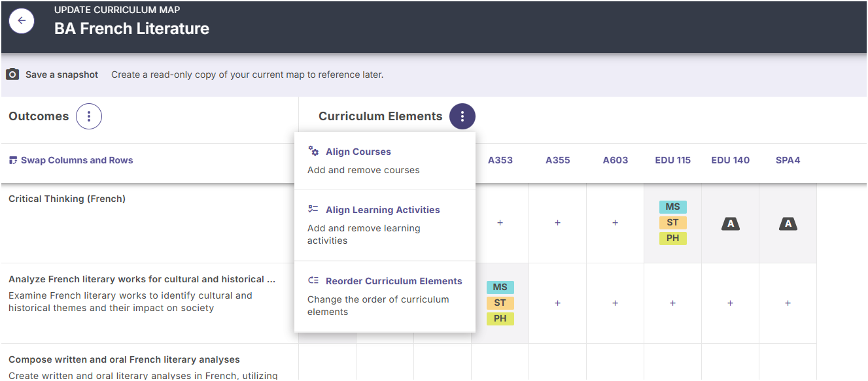The height and width of the screenshot is (381, 868).
Task: Click Critical Thinking (French) outcome
Action: [x=67, y=199]
